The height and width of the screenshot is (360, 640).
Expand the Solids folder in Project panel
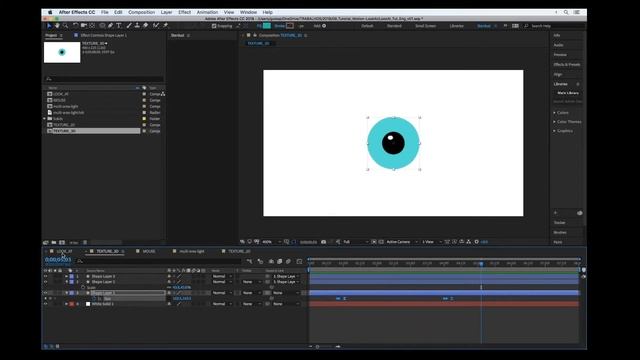pos(44,119)
